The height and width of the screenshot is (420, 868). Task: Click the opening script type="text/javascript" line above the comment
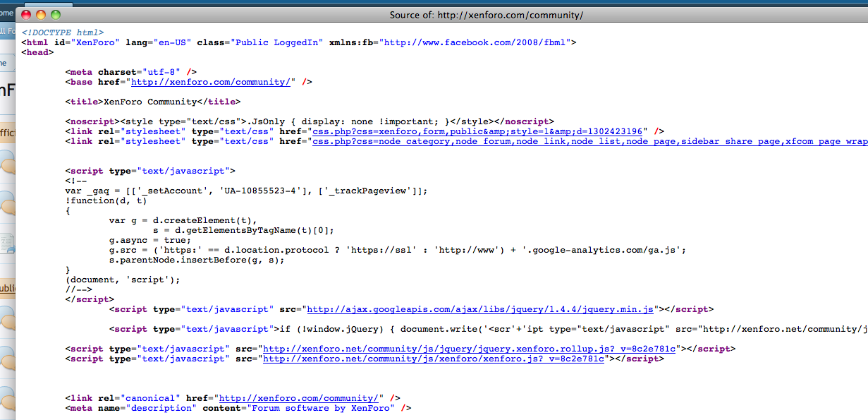tap(150, 171)
